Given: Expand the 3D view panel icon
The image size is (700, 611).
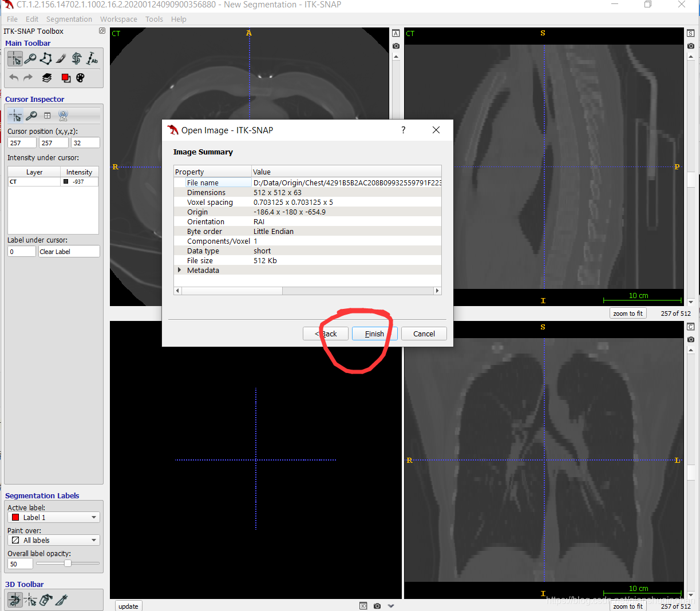Looking at the screenshot, I should click(363, 606).
